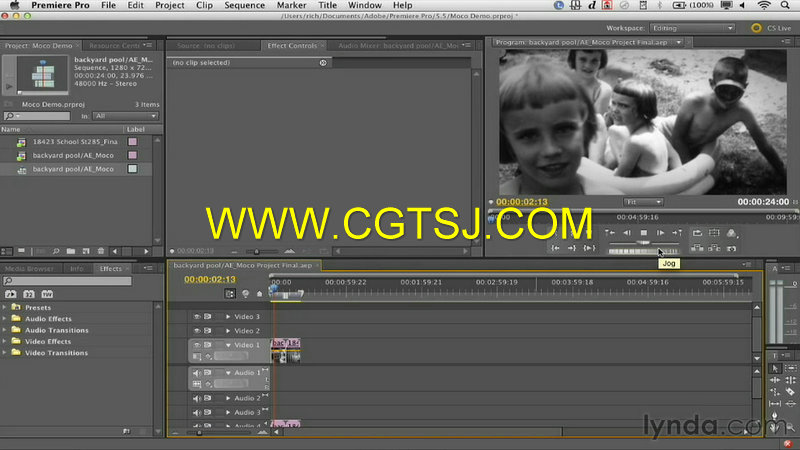This screenshot has width=800, height=450.
Task: Collapse the Audio 1 track
Action: tap(228, 373)
